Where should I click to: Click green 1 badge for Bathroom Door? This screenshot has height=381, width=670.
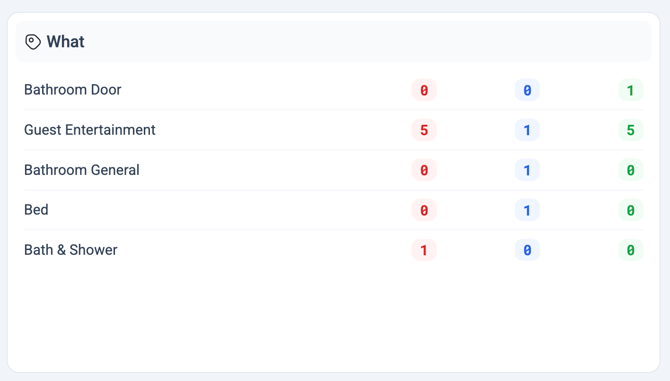click(631, 90)
